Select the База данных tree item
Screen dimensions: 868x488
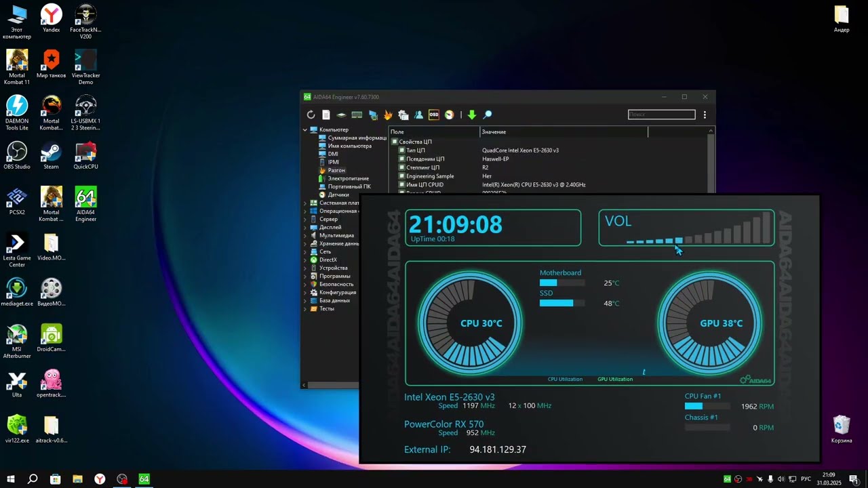pyautogui.click(x=330, y=300)
